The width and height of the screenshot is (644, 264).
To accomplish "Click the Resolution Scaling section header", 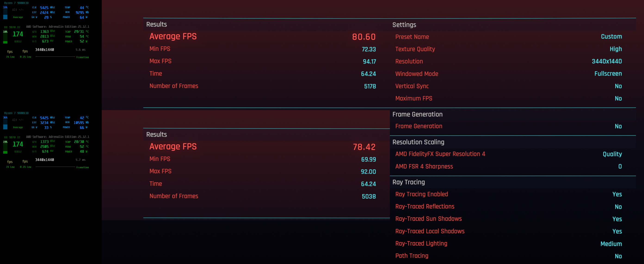I will [x=418, y=142].
